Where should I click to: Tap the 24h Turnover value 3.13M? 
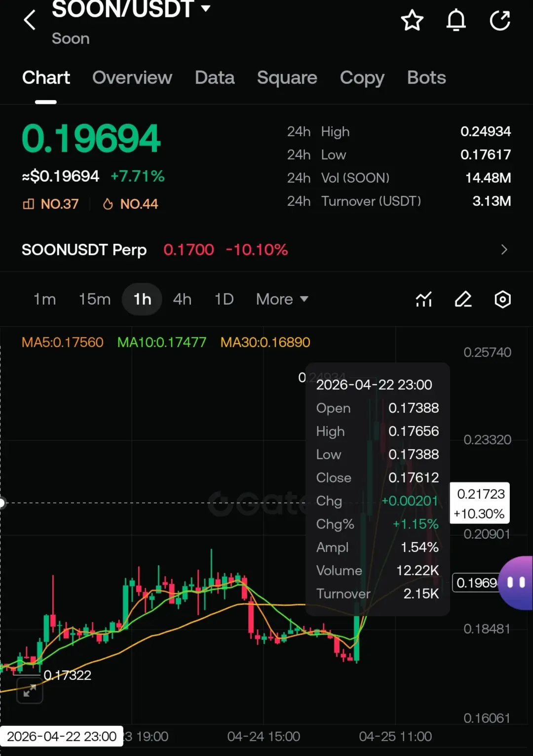coord(492,201)
